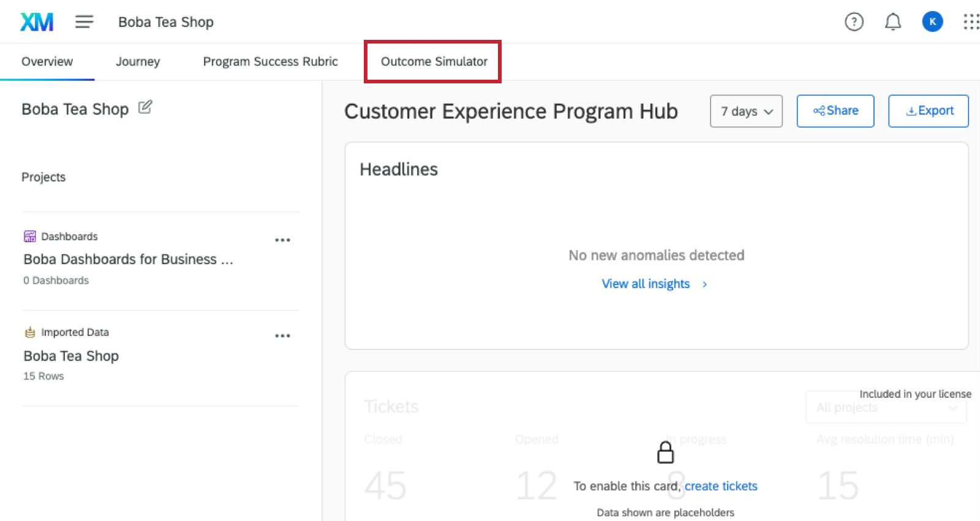Image resolution: width=980 pixels, height=521 pixels.
Task: Open the hamburger navigation menu
Action: click(x=85, y=22)
